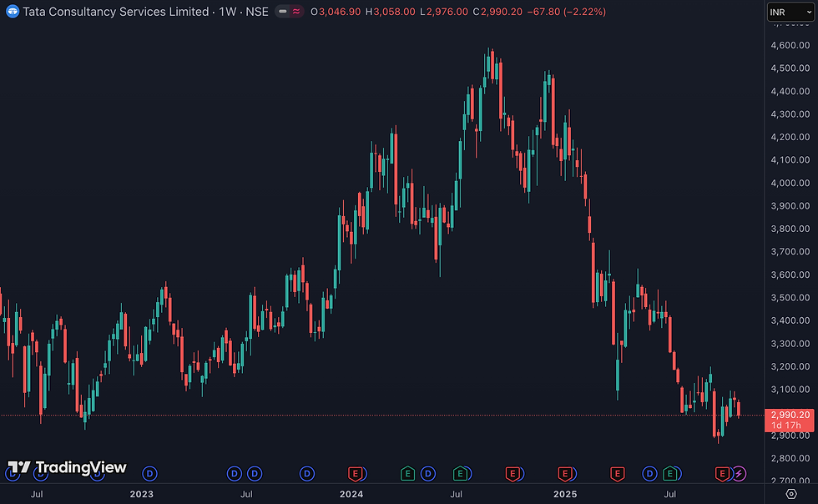
Task: Click the 2024 label on the time axis
Action: (351, 494)
